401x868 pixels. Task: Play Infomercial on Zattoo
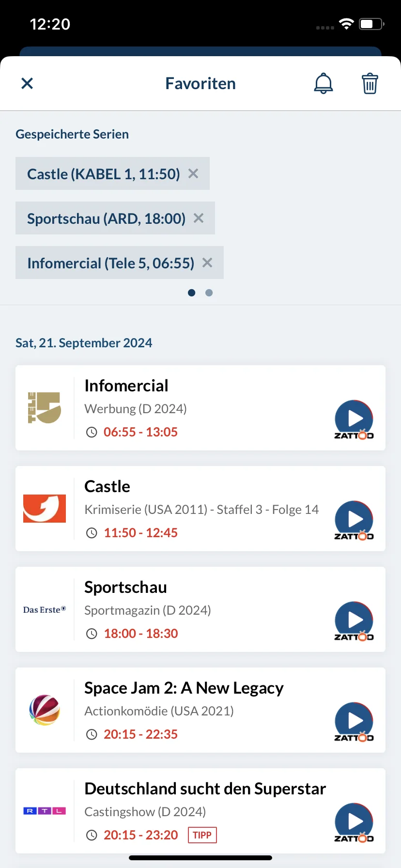[354, 419]
